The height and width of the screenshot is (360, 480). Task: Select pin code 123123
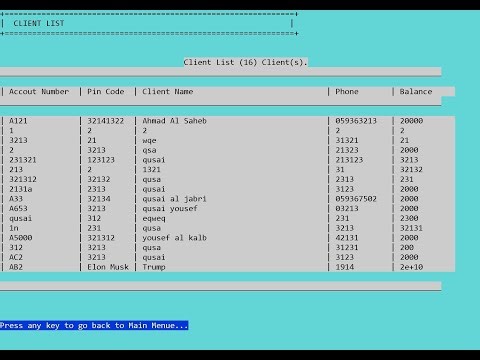pos(101,160)
